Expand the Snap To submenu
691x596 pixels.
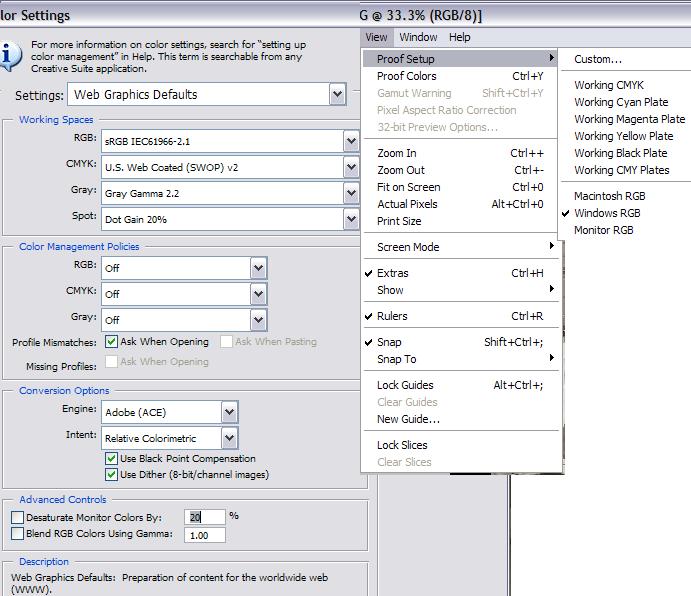[460, 359]
